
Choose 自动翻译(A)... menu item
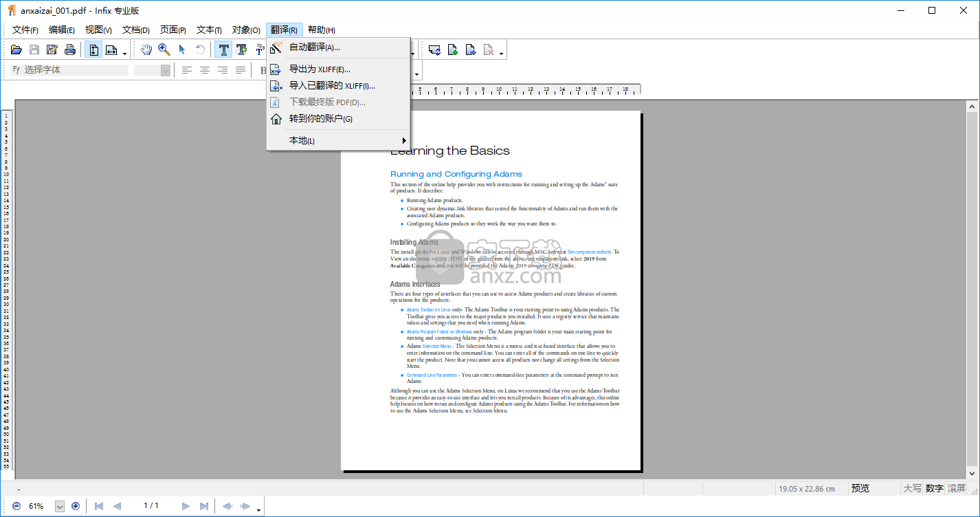click(x=338, y=47)
